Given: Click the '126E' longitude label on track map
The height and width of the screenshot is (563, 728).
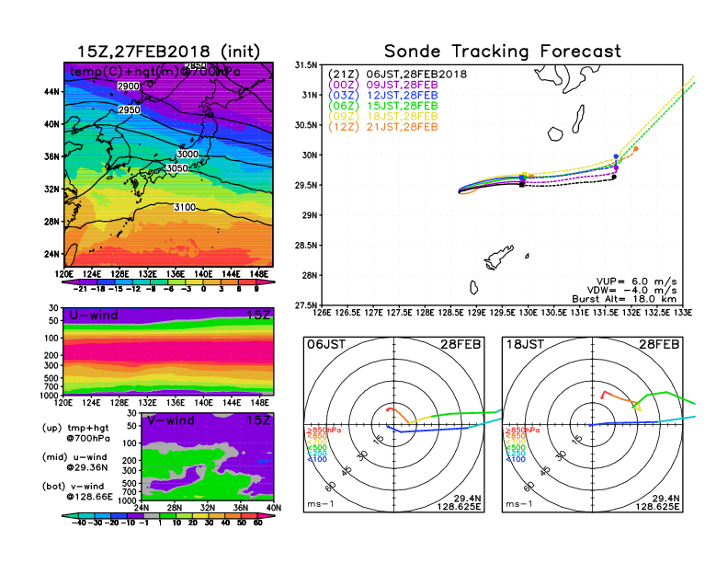Looking at the screenshot, I should (322, 313).
